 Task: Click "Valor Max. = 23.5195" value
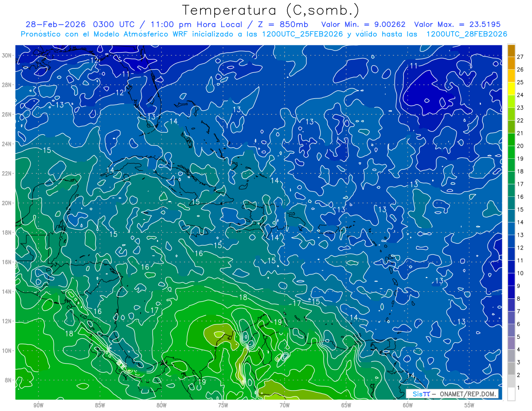[x=458, y=24]
